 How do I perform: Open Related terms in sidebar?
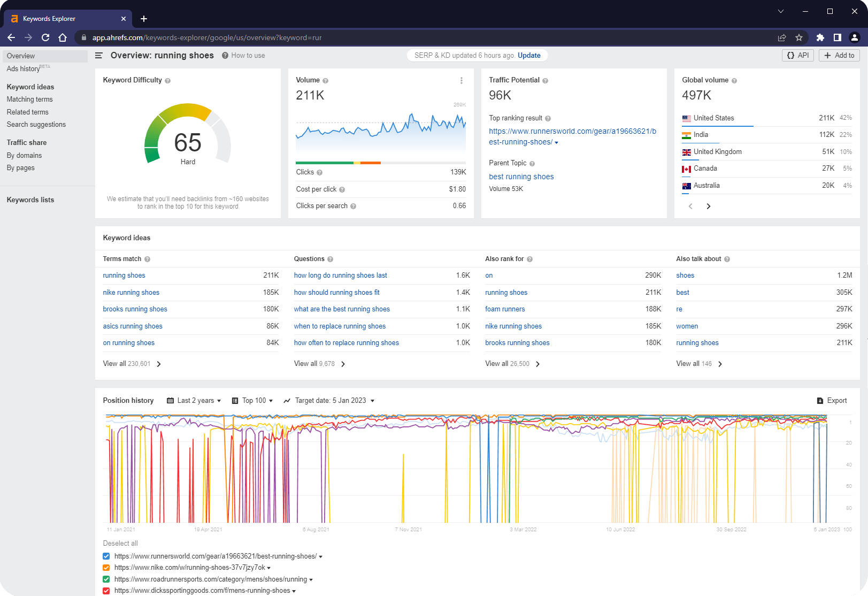28,112
